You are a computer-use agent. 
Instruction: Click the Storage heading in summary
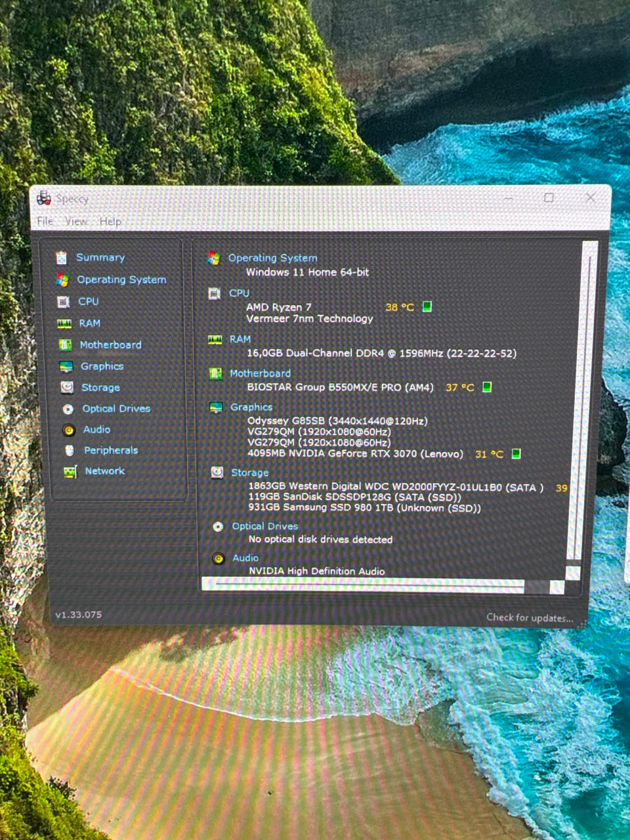(250, 472)
